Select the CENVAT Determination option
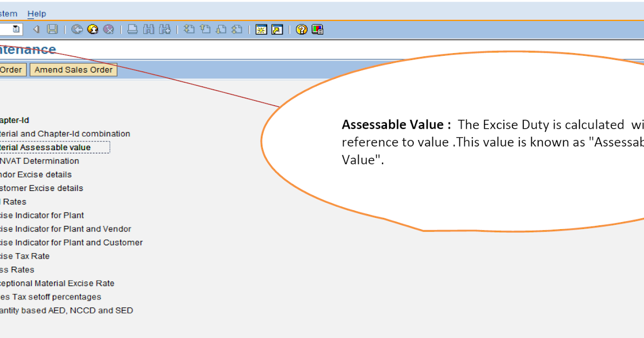Image resolution: width=644 pixels, height=338 pixels. (39, 161)
